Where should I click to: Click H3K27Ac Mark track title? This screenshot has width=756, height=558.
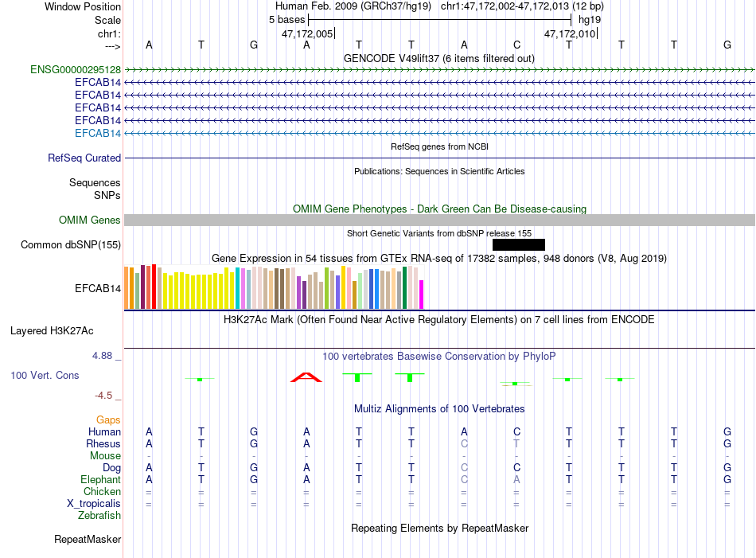[x=439, y=320]
